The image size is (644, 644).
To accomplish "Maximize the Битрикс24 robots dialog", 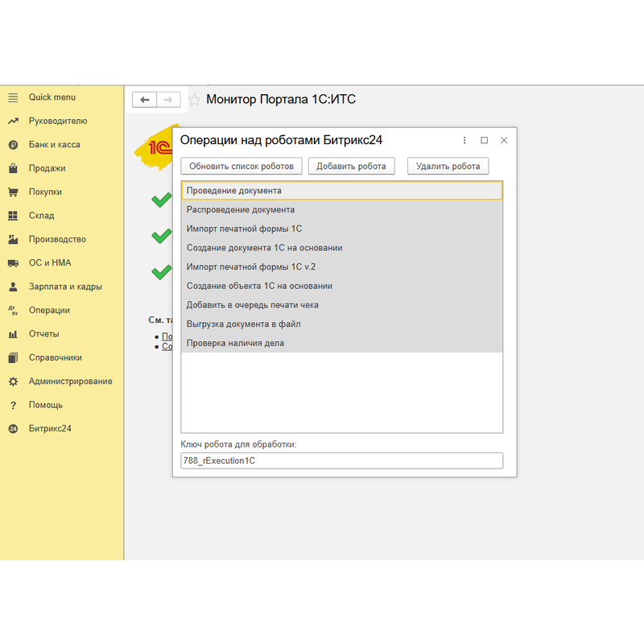I will (x=485, y=140).
